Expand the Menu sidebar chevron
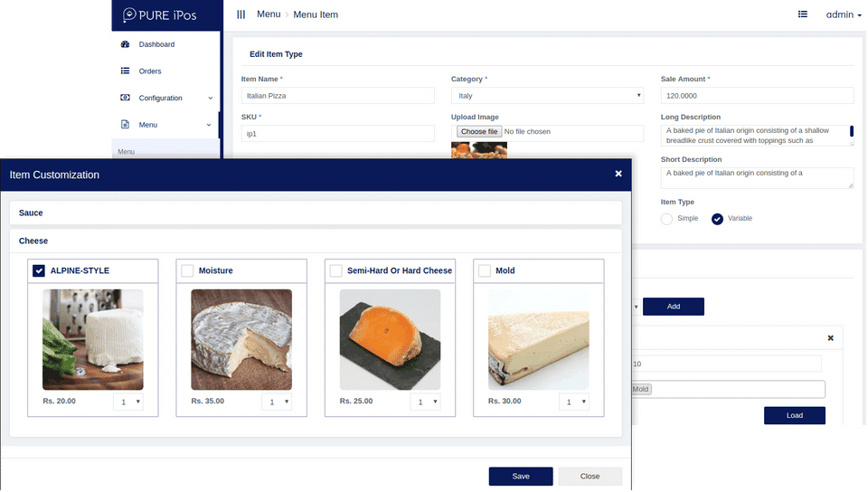The height and width of the screenshot is (492, 868). pos(209,125)
